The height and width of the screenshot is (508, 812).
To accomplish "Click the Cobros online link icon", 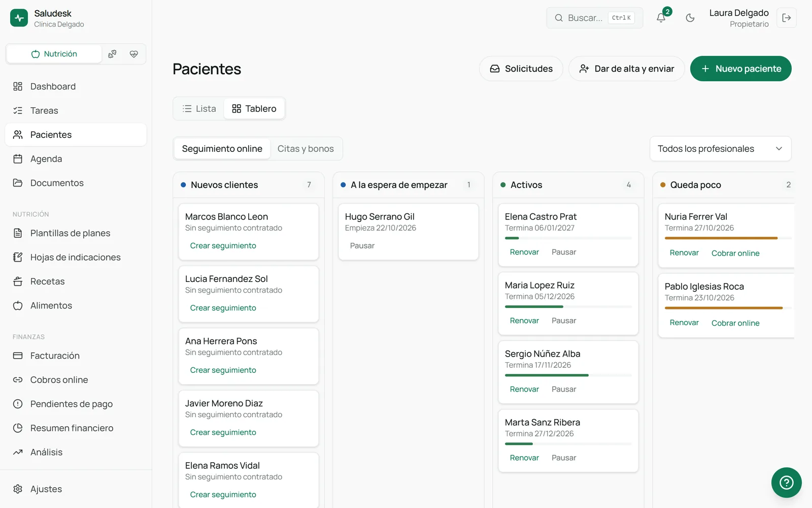I will click(18, 379).
